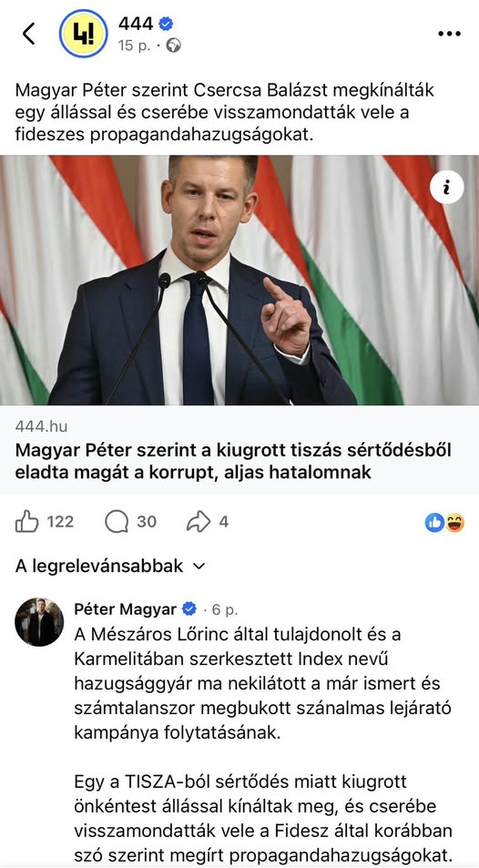This screenshot has height=868, width=479.
Task: Tap verified badge next to Péter Magyar
Action: coord(189,609)
